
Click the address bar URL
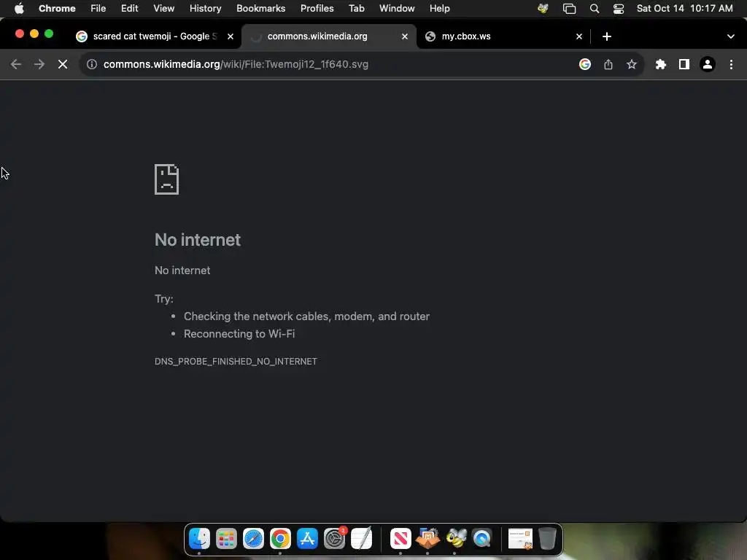click(236, 64)
